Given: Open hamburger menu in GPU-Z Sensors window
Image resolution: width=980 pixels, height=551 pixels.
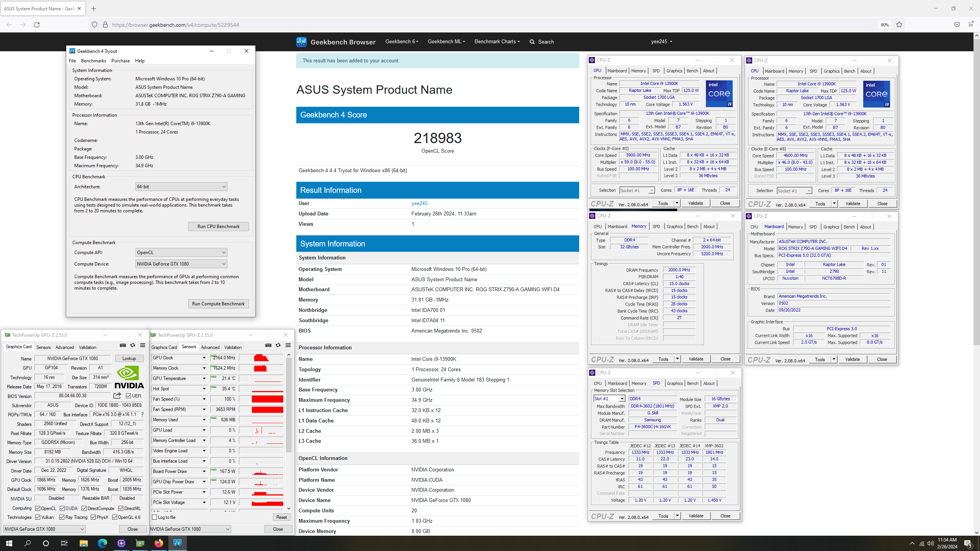Looking at the screenshot, I should [x=288, y=345].
